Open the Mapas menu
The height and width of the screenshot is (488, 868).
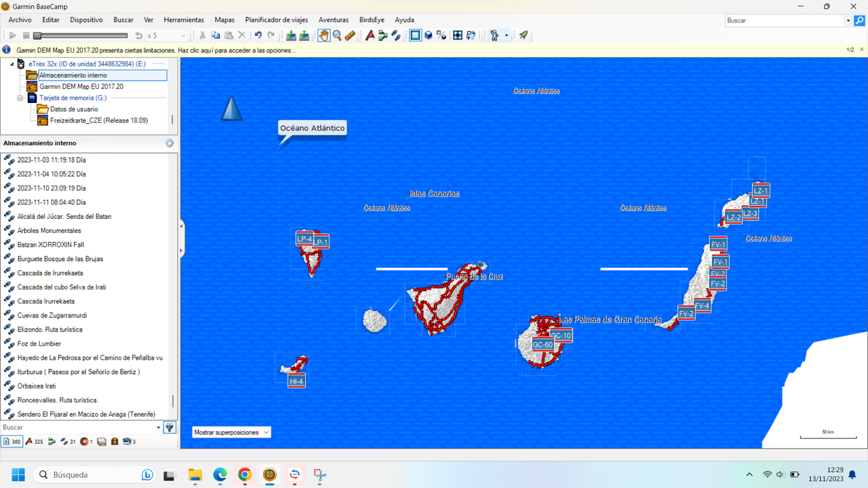coord(224,20)
